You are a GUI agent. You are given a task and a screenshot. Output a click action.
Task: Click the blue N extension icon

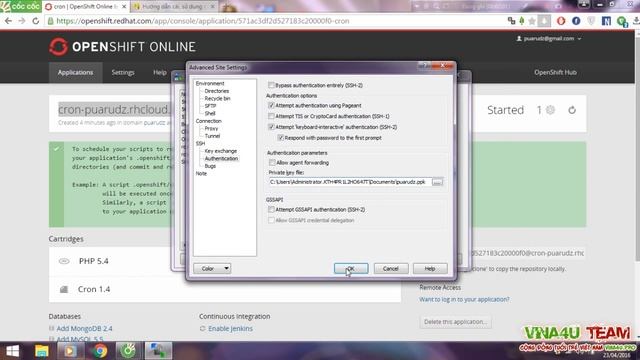click(606, 21)
